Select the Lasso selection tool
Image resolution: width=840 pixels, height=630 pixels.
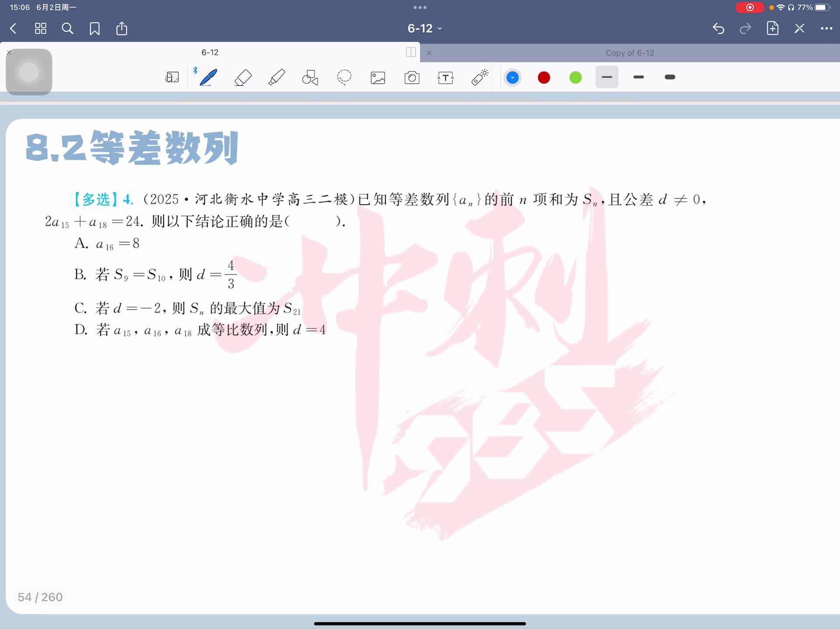[x=344, y=77]
